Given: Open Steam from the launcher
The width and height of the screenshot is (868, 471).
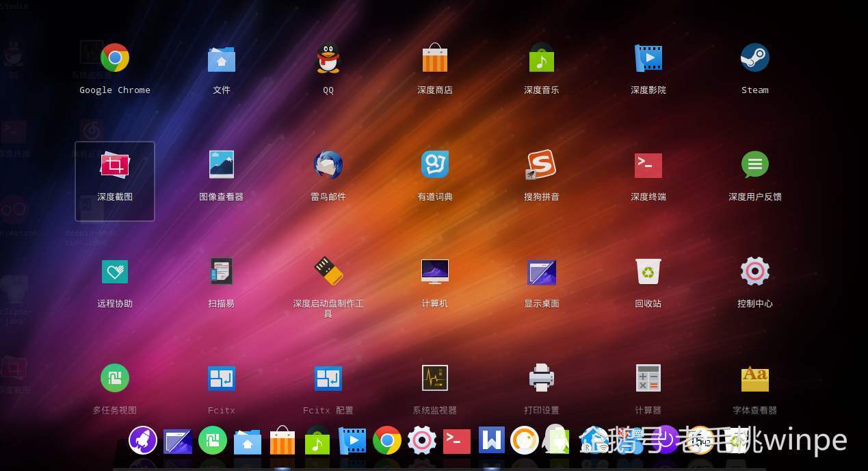Looking at the screenshot, I should coord(754,58).
